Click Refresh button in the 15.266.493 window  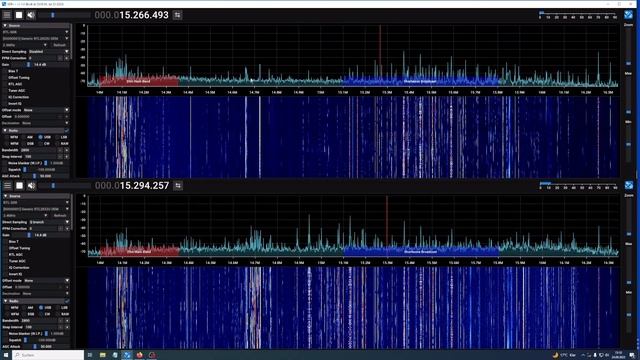[60, 45]
